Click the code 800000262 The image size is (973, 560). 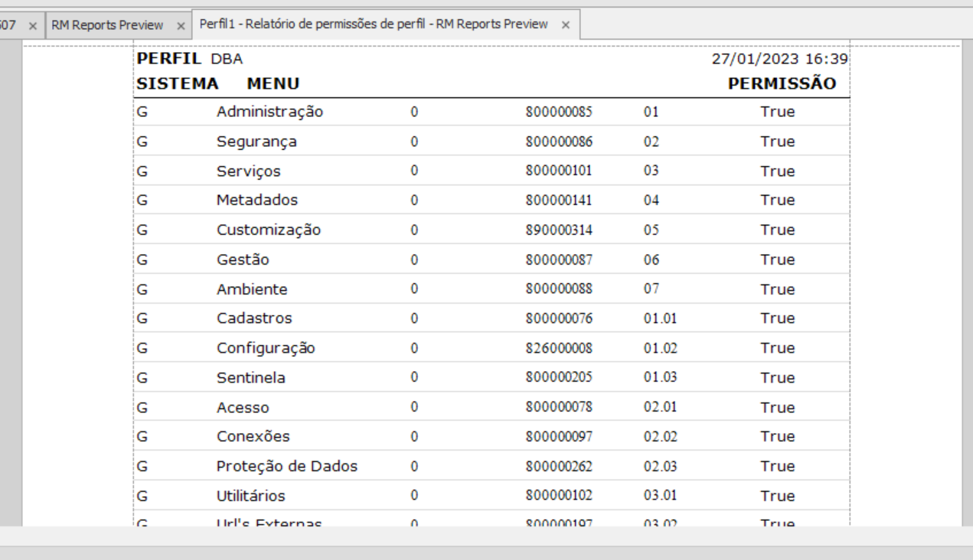pos(559,467)
